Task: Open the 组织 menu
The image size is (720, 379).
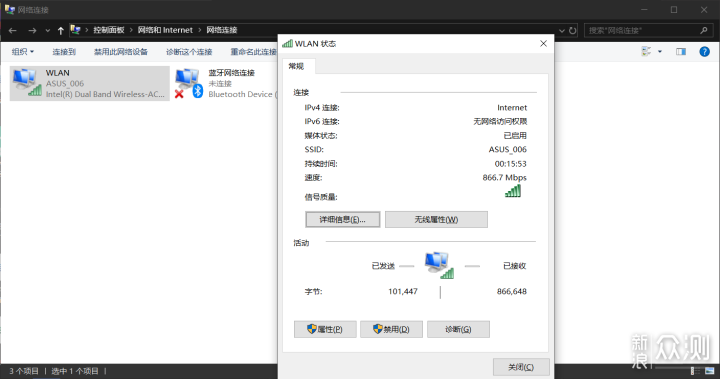Action: coord(23,52)
